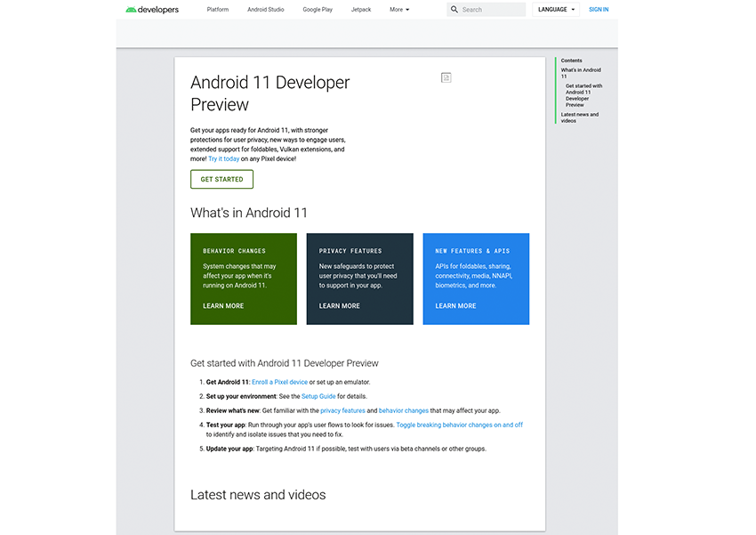Jump to 'Latest news and videos' in Contents
756x535 pixels.
[580, 118]
